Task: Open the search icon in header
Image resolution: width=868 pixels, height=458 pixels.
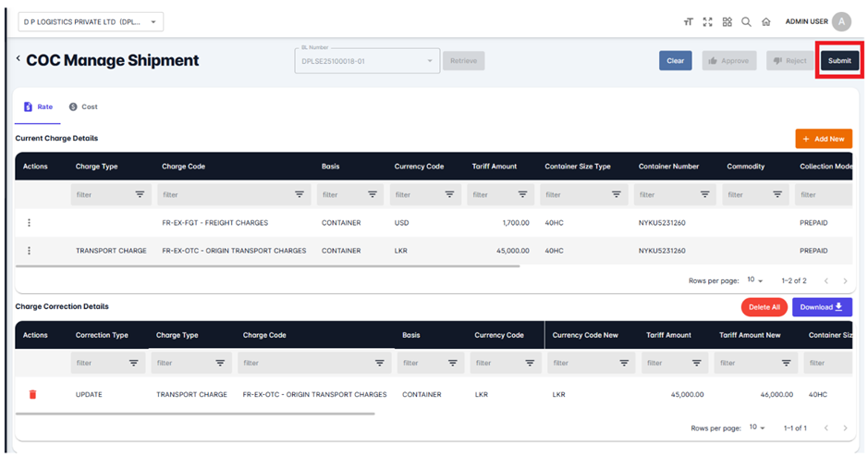Action: 746,22
